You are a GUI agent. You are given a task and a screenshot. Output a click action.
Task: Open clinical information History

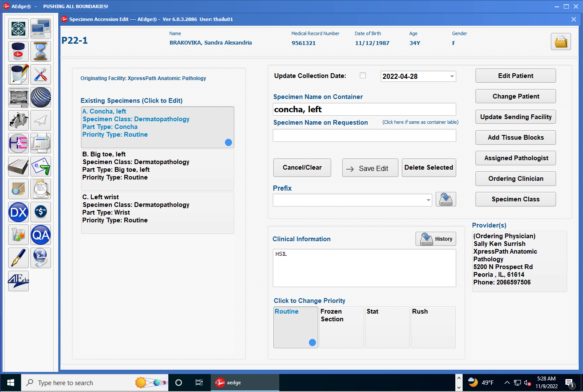pyautogui.click(x=436, y=239)
